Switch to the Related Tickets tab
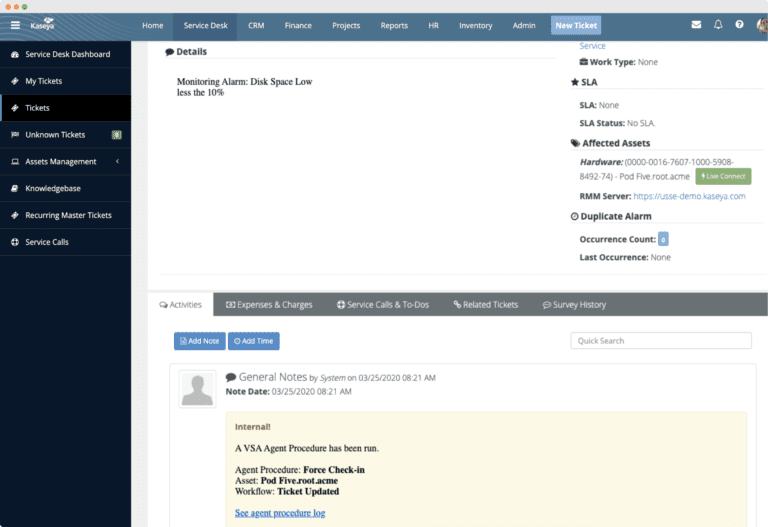The height and width of the screenshot is (527, 768). [485, 305]
